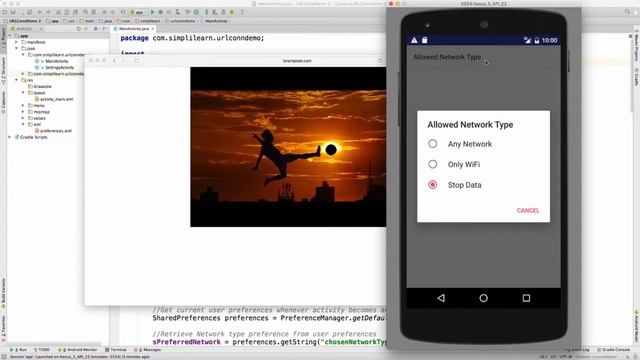Select the Any Network radio option
The image size is (640, 360).
click(460, 144)
